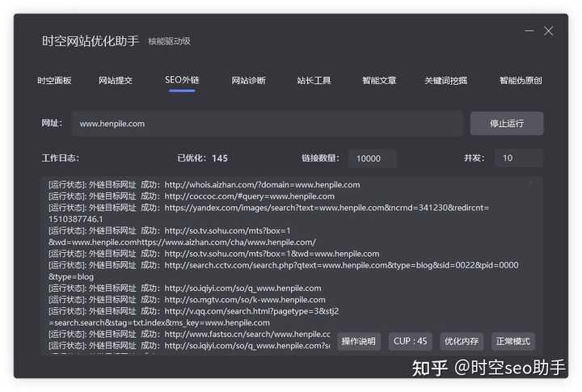Focus the 网址 URL input field
This screenshot has width=582, height=392.
268,124
